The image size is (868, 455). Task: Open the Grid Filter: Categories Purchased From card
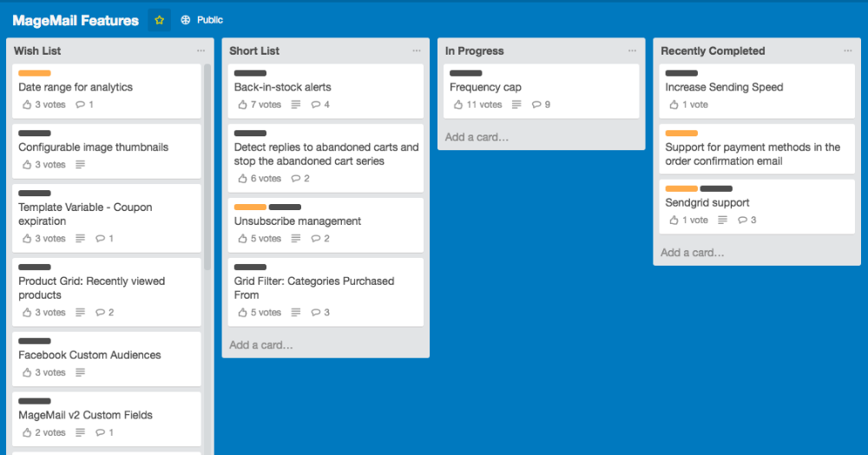(x=313, y=287)
